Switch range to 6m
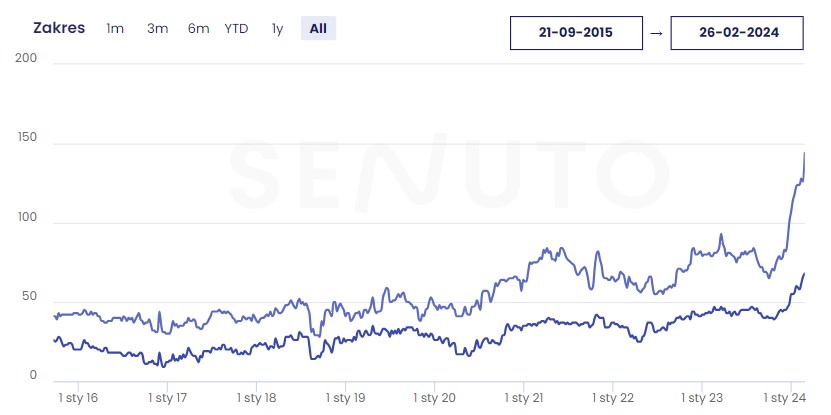This screenshot has width=831, height=415. 198,28
